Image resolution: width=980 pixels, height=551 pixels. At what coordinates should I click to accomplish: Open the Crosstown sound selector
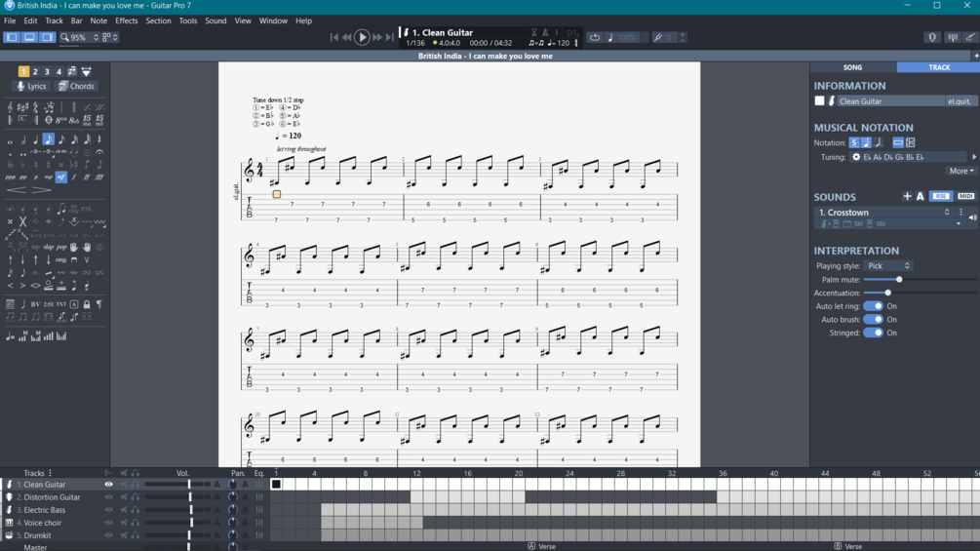click(883, 213)
